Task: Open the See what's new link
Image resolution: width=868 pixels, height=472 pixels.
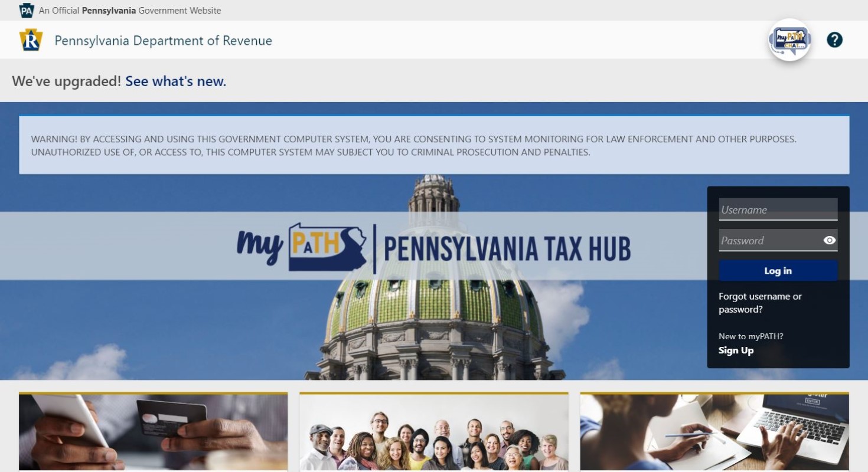Action: click(x=176, y=81)
